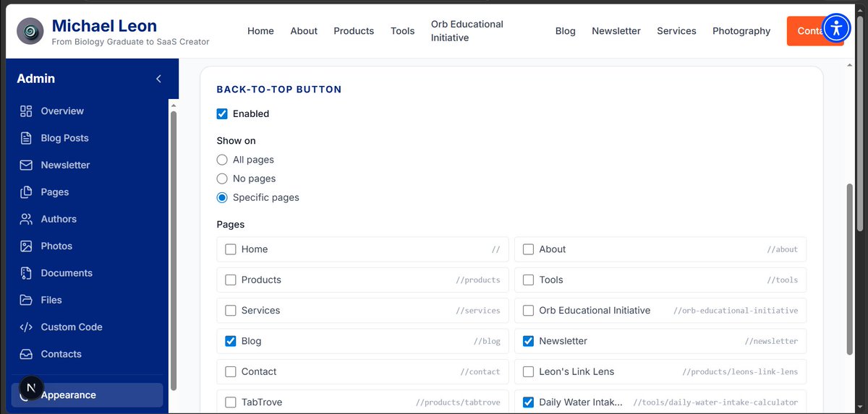Check the Leon's Link Lens checkbox

click(528, 371)
